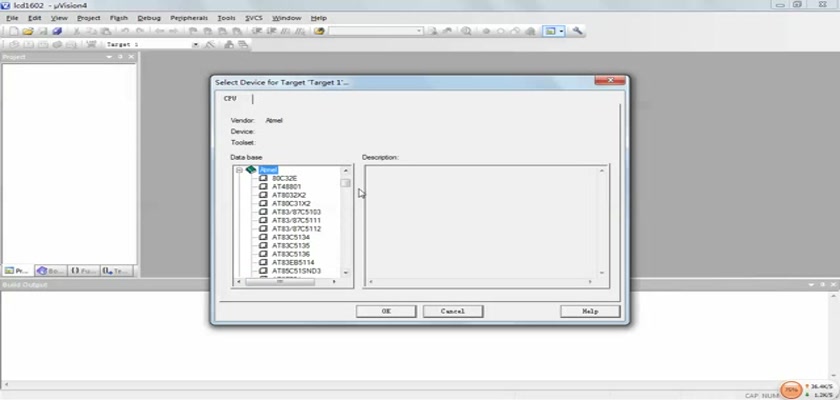Open the Project menu
This screenshot has height=400, width=840.
click(88, 18)
